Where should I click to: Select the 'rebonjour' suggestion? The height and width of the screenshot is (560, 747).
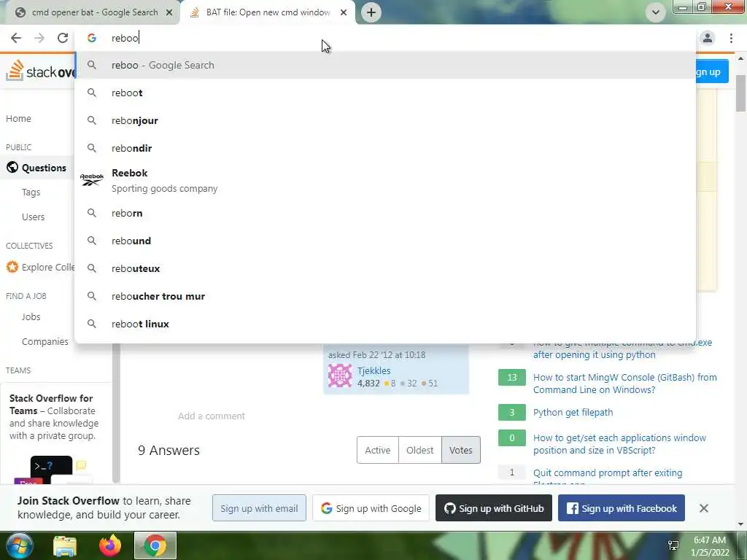click(x=385, y=120)
